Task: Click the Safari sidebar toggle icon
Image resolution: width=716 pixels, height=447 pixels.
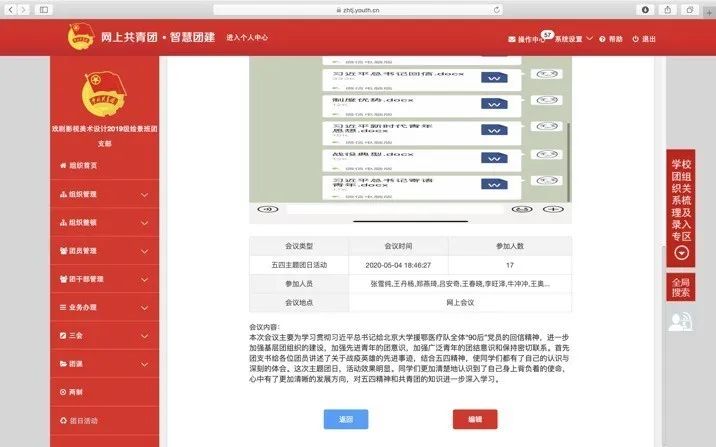Action: tap(44, 9)
